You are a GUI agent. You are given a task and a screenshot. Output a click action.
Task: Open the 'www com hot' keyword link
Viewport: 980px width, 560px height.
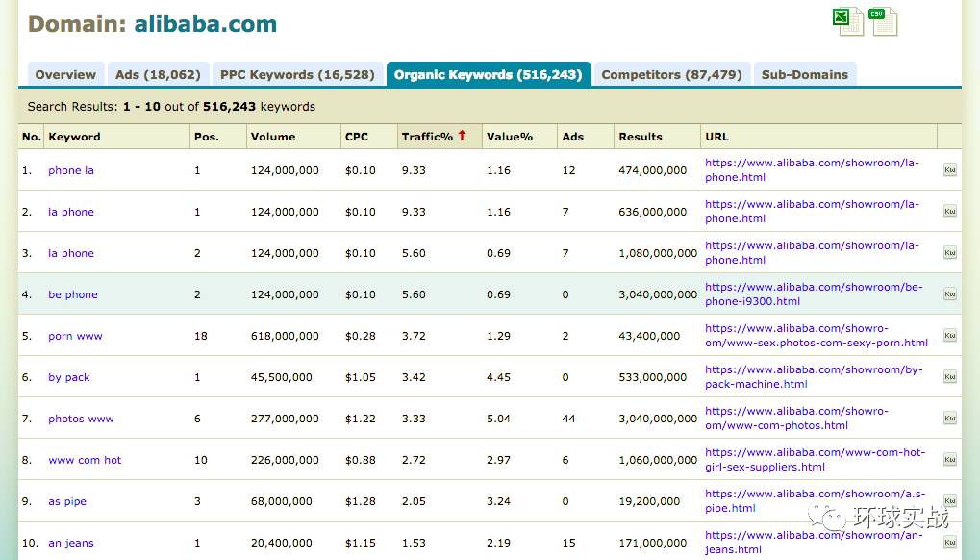[85, 459]
